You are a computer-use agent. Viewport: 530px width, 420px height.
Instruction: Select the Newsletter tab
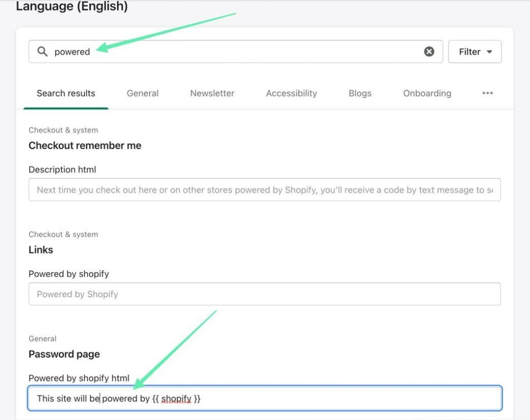point(212,93)
